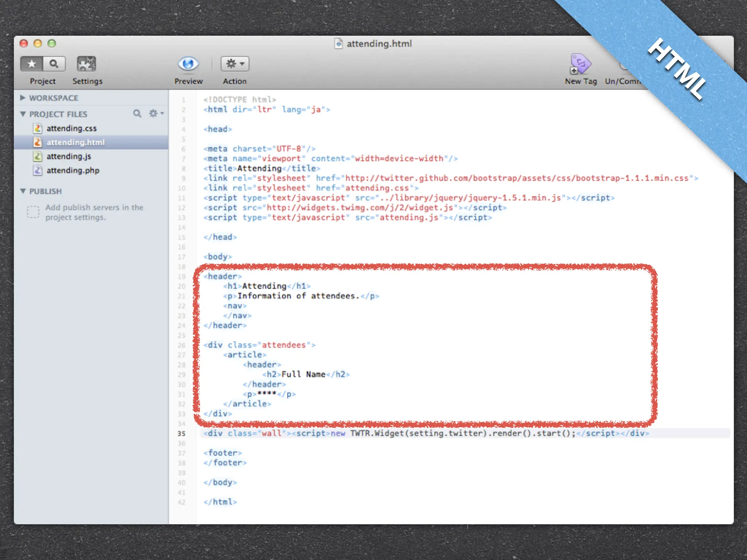
Task: Click the attending.css file icon
Action: (38, 128)
